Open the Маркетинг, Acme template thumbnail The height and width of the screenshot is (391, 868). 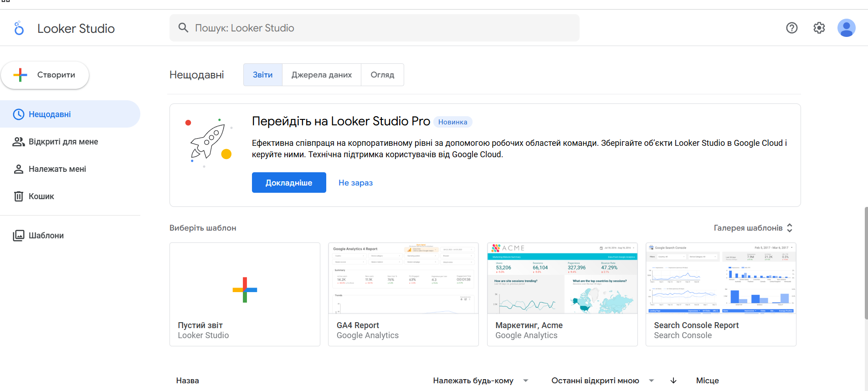point(562,278)
